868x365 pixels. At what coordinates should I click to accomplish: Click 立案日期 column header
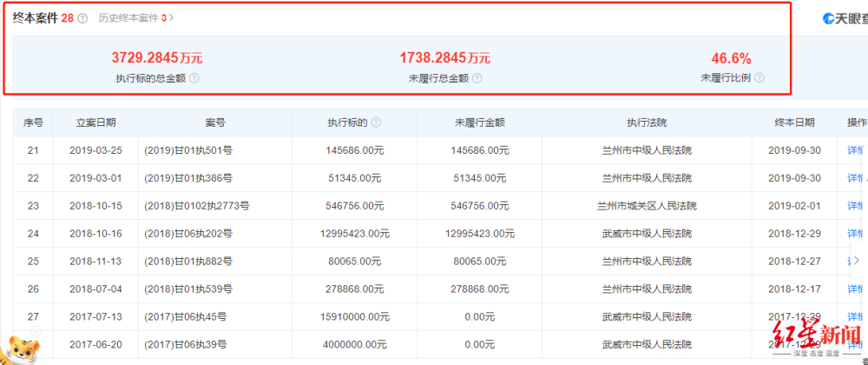pyautogui.click(x=95, y=123)
